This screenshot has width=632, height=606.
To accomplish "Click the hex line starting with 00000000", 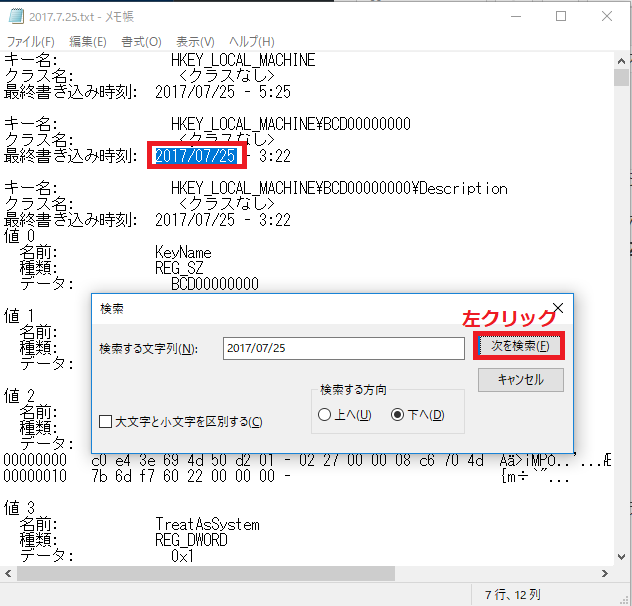I will coord(307,460).
